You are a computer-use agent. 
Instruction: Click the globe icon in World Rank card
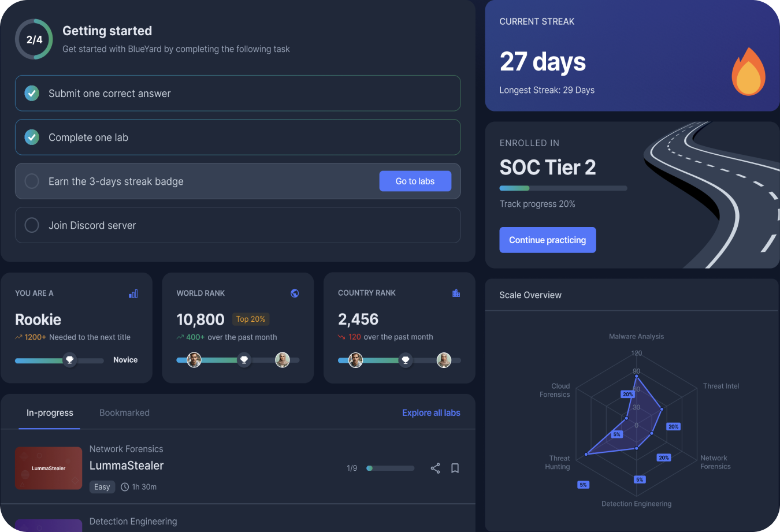[295, 293]
